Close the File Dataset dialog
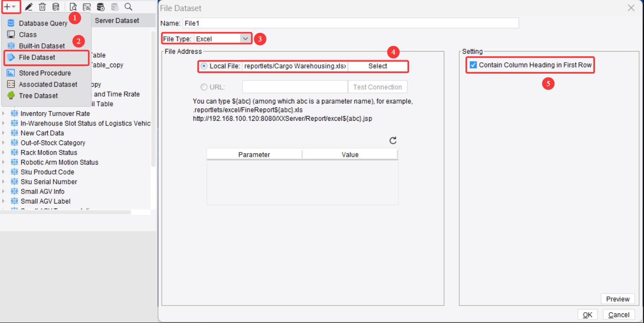Screen dimensions: 644x323 (631, 8)
